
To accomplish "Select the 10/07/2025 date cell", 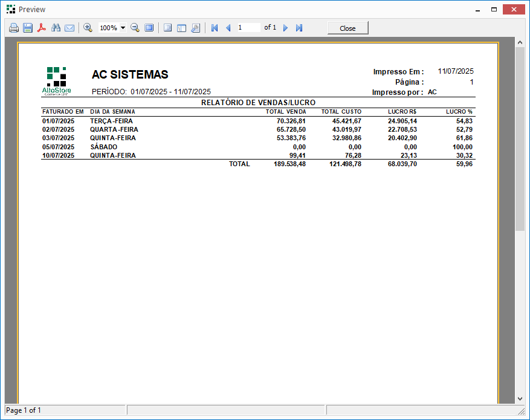I will [58, 155].
